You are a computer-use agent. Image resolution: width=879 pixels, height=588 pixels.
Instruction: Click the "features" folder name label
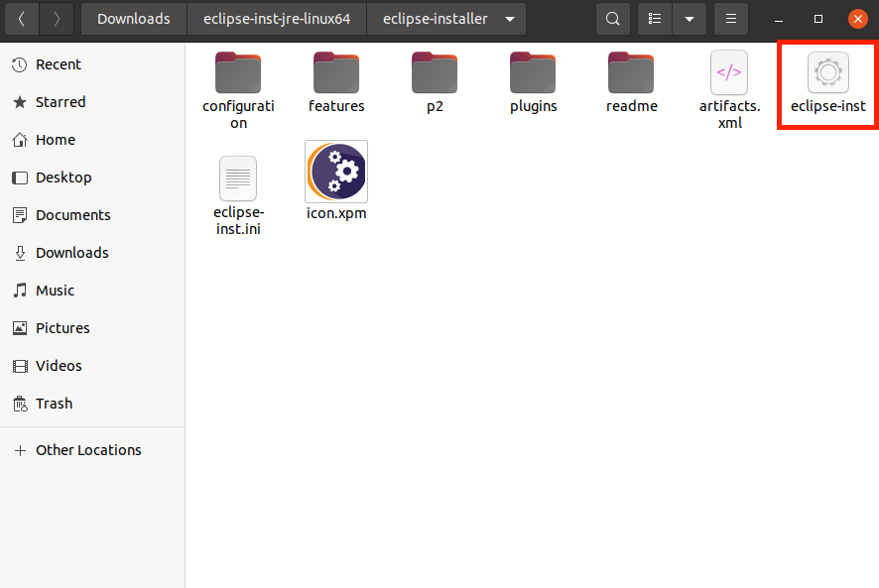click(336, 106)
